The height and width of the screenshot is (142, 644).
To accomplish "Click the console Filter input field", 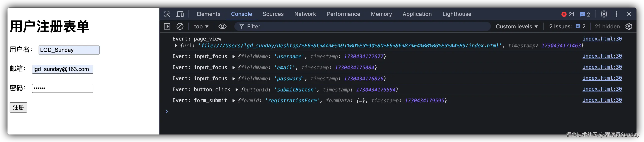I will point(362,26).
